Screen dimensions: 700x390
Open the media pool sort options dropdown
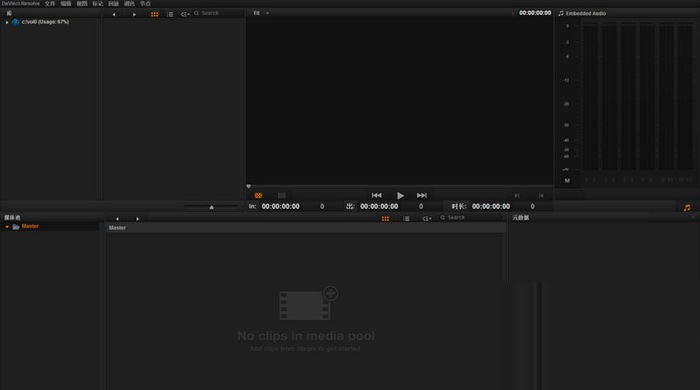coord(427,219)
